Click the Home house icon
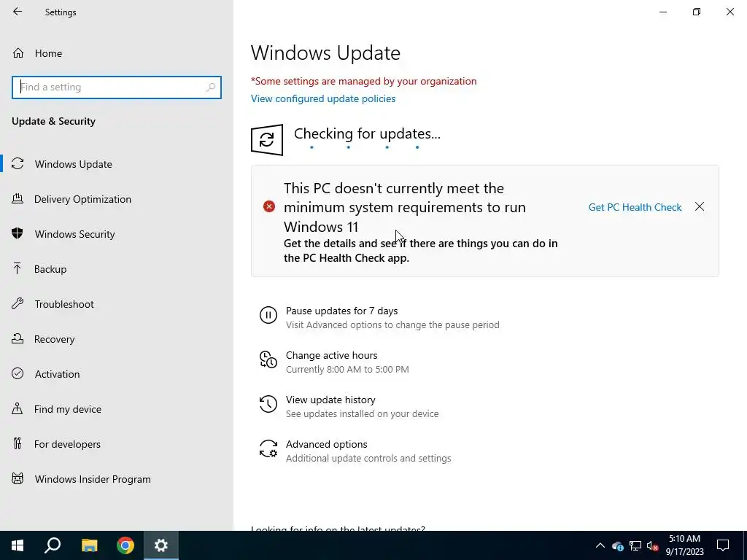The width and height of the screenshot is (747, 560). 18,52
